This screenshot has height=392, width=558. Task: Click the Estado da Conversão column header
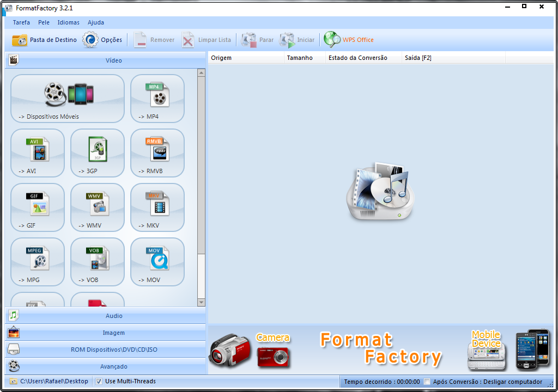click(363, 58)
